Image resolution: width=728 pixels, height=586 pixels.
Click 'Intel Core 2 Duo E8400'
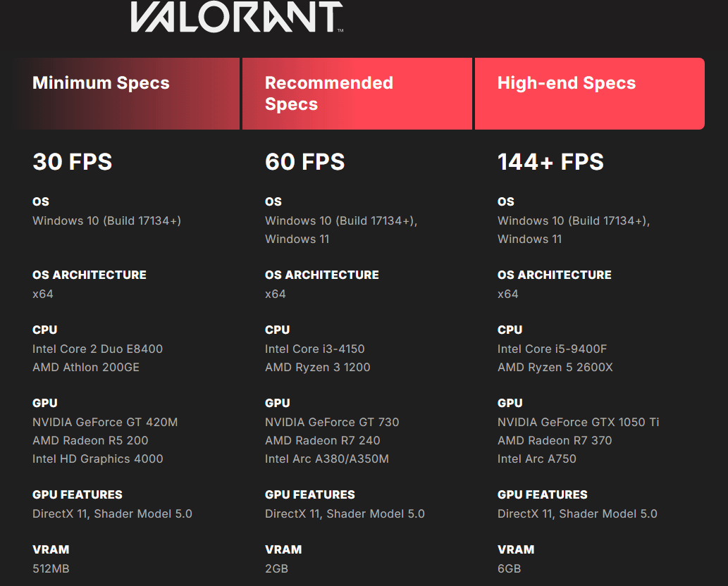tap(97, 349)
